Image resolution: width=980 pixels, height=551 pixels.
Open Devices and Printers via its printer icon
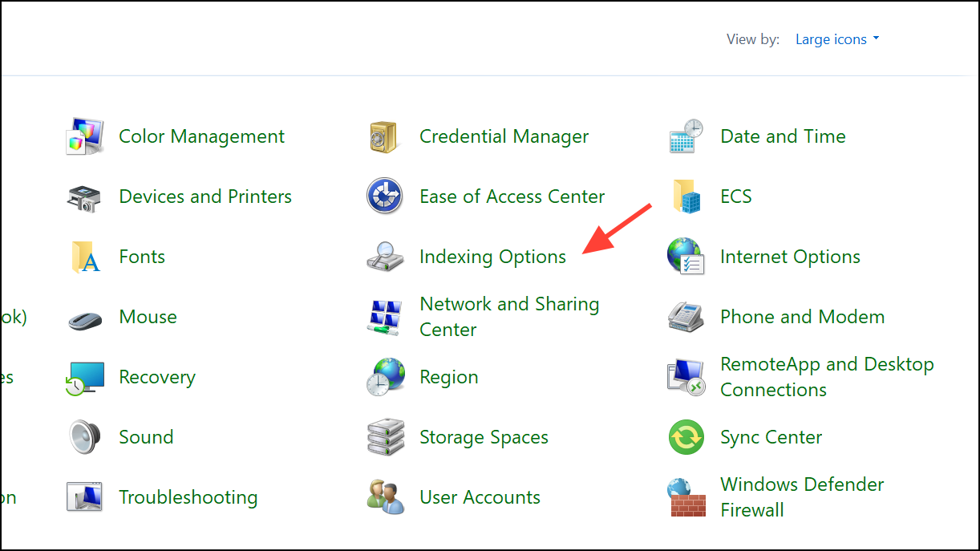(x=83, y=196)
